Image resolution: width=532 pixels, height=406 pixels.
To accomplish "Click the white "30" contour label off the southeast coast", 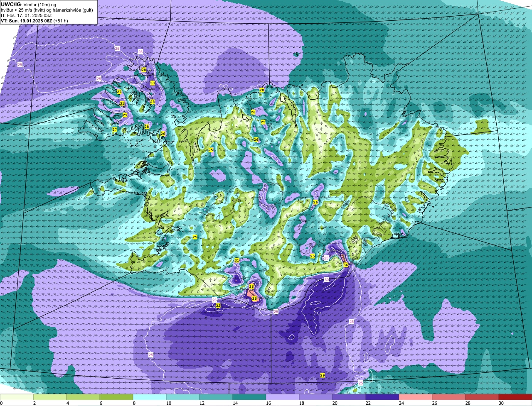I will point(326,279).
